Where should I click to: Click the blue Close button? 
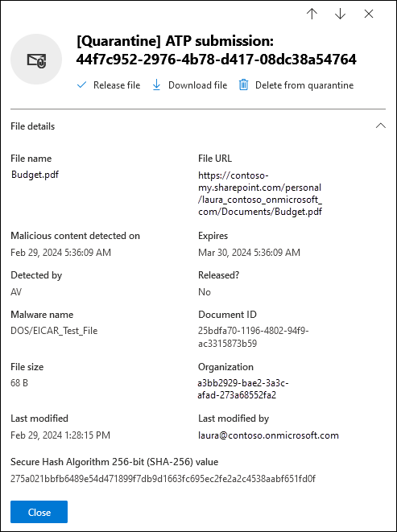point(39,512)
